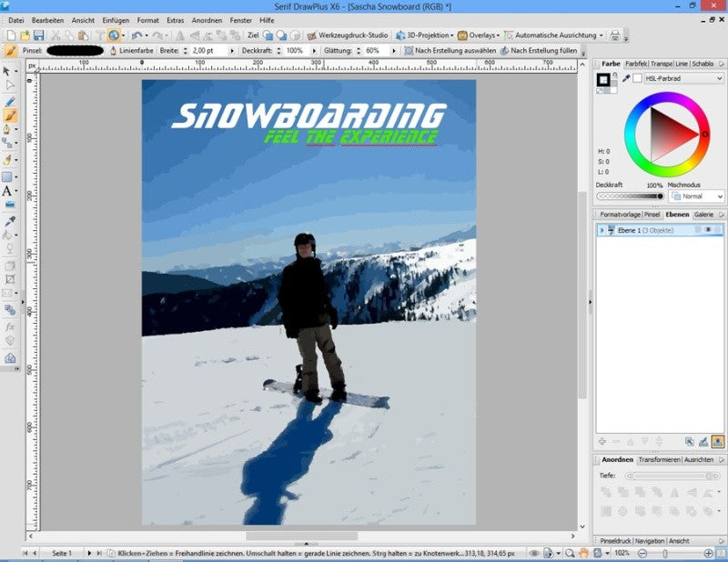Open the Datei menu

pyautogui.click(x=15, y=20)
